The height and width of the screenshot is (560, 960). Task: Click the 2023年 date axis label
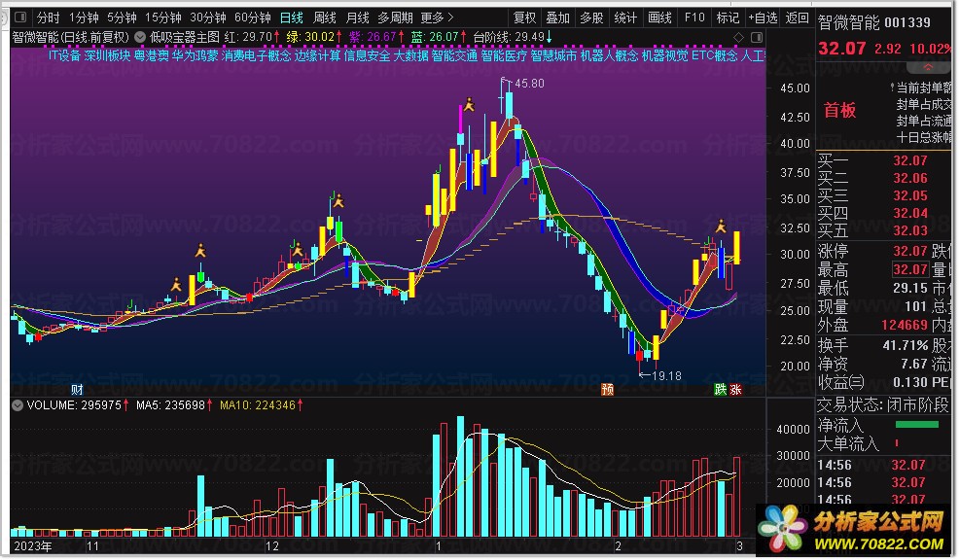pyautogui.click(x=33, y=546)
